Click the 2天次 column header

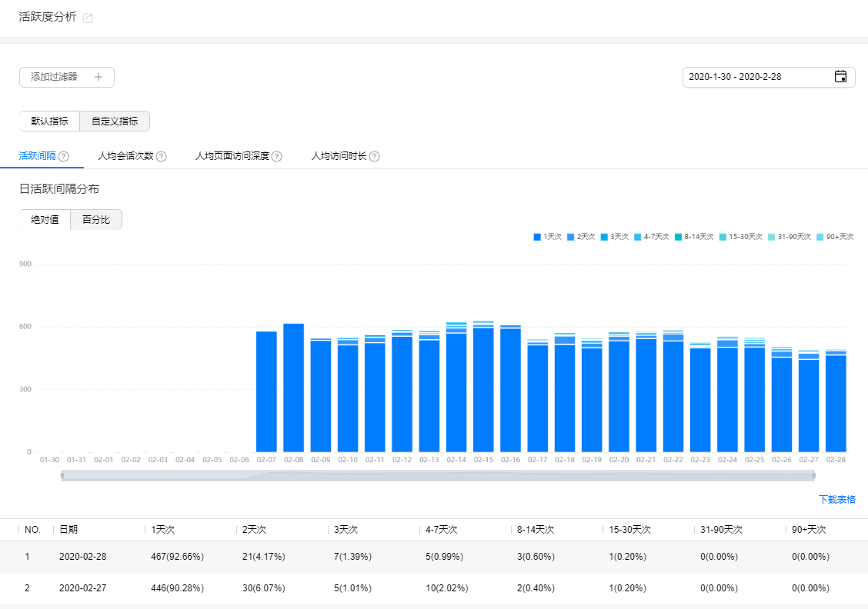(x=254, y=529)
